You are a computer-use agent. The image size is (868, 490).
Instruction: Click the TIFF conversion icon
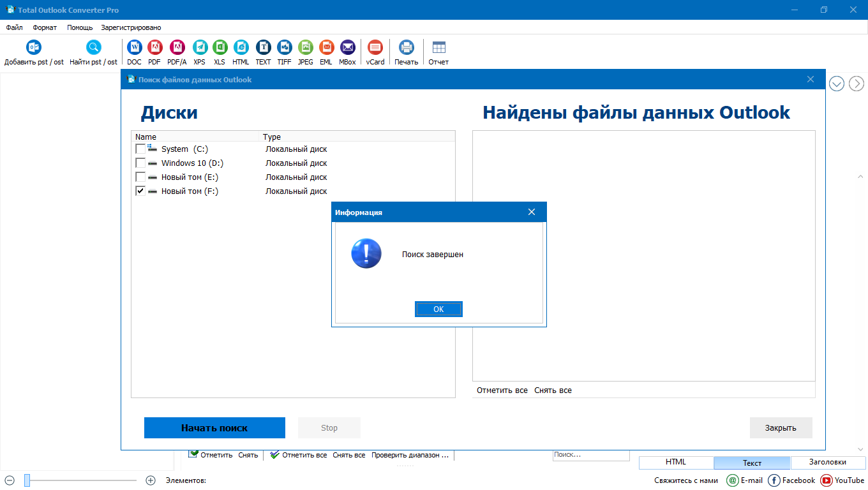point(284,48)
